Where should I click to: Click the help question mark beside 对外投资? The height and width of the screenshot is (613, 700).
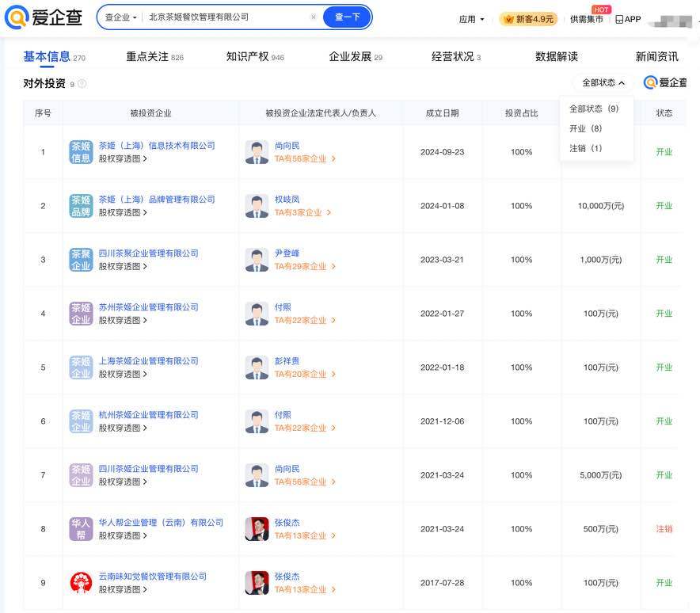click(x=82, y=84)
